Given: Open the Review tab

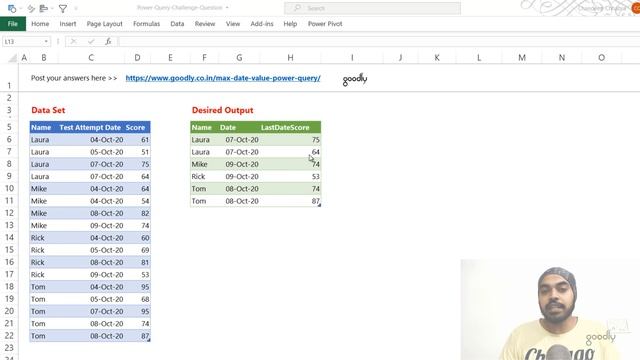Looking at the screenshot, I should (205, 24).
